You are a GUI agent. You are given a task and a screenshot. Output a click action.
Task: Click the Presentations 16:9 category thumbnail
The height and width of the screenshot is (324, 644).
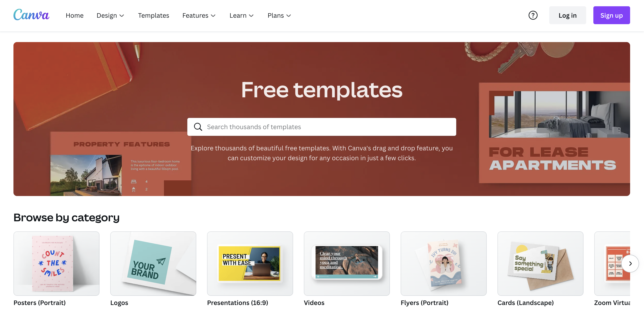(250, 263)
